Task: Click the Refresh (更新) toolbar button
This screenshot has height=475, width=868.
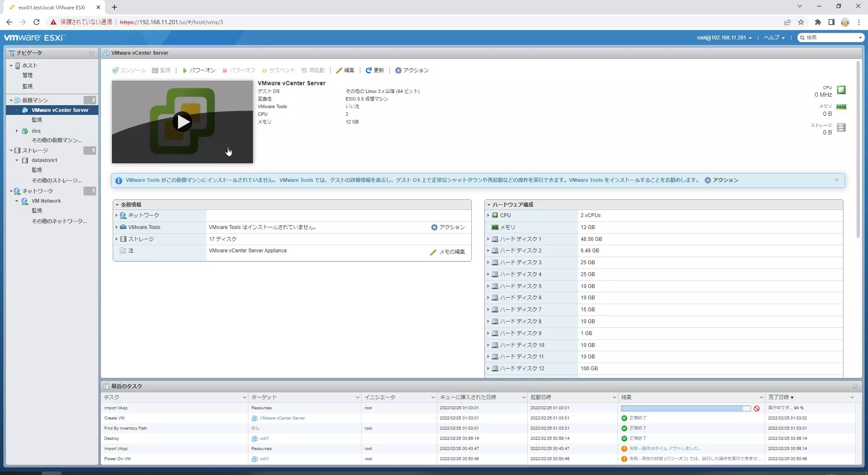Action: (x=375, y=70)
